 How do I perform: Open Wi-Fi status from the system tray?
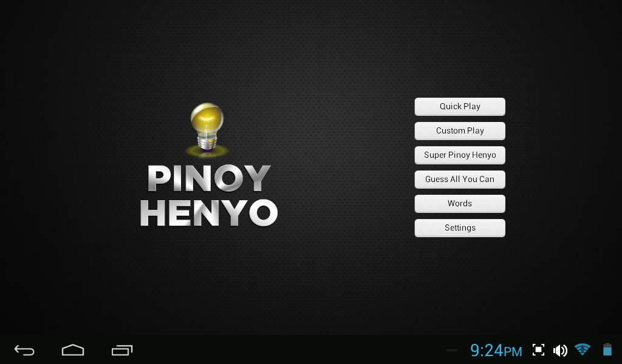tap(583, 350)
